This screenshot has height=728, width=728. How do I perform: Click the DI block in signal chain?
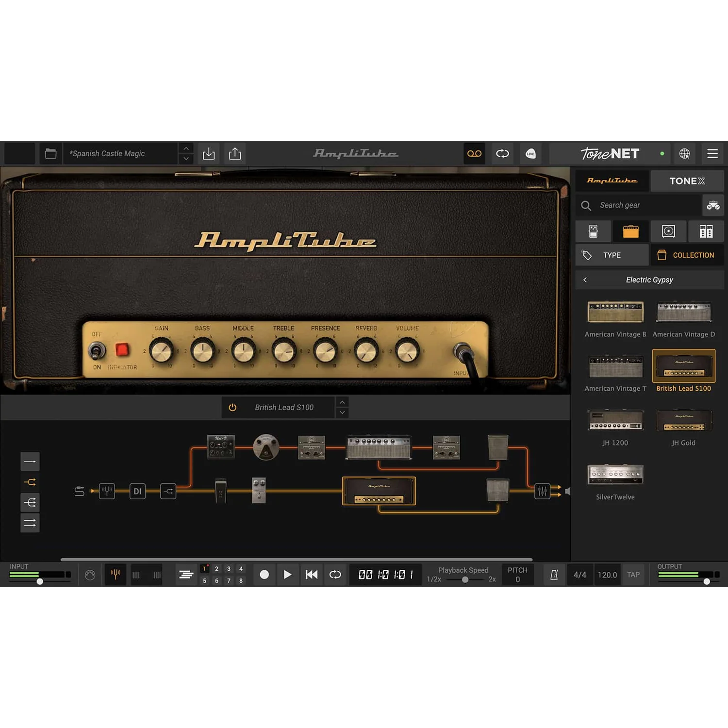tap(137, 491)
